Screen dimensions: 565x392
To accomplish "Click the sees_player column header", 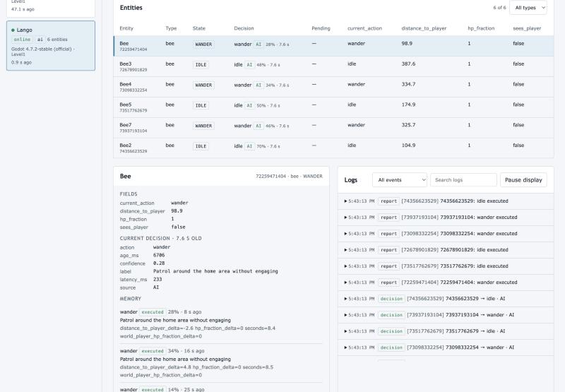I will 527,28.
